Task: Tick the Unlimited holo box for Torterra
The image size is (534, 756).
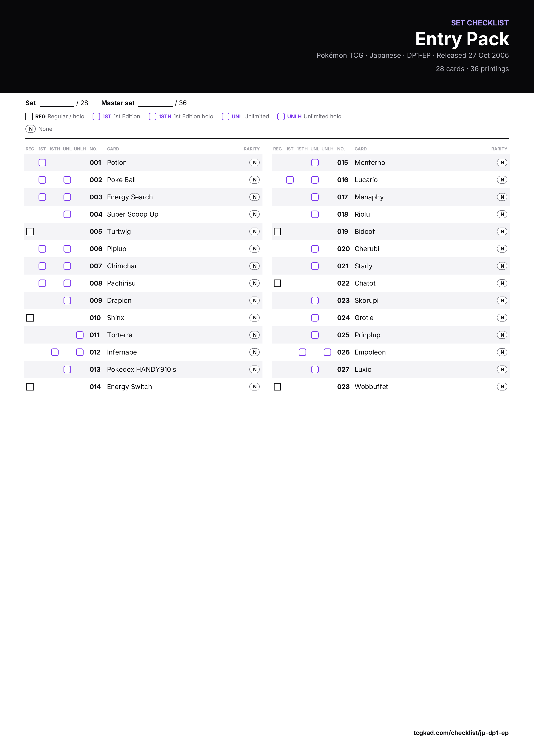Action: [80, 335]
